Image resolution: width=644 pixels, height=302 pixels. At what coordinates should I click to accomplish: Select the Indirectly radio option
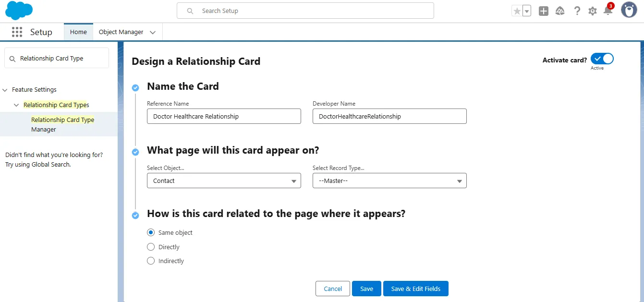coord(151,261)
